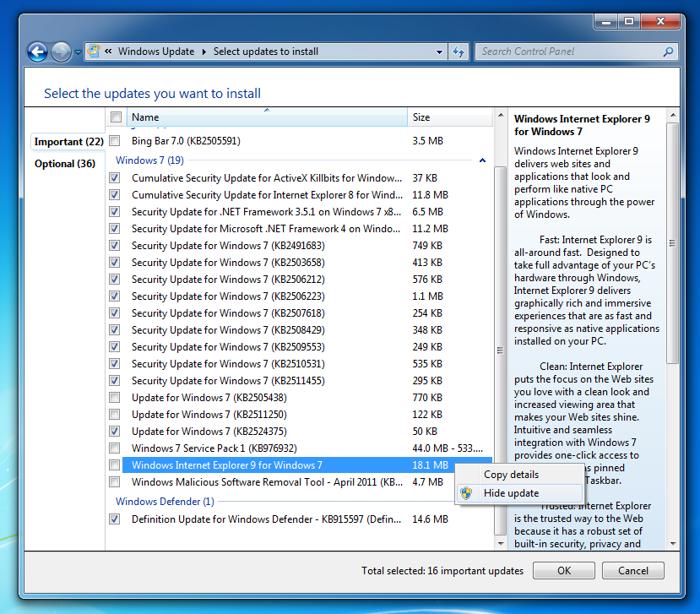Click the Forward navigation arrow
The image size is (700, 614).
pos(61,52)
